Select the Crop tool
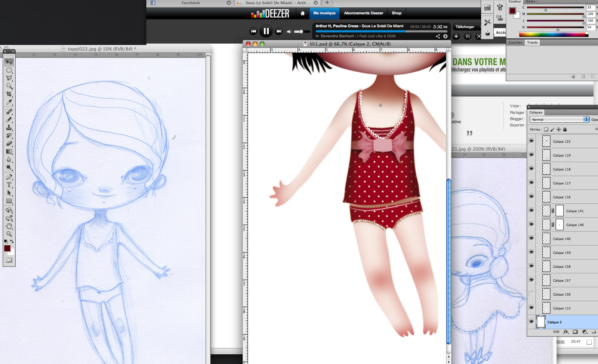The image size is (598, 364). (9, 94)
